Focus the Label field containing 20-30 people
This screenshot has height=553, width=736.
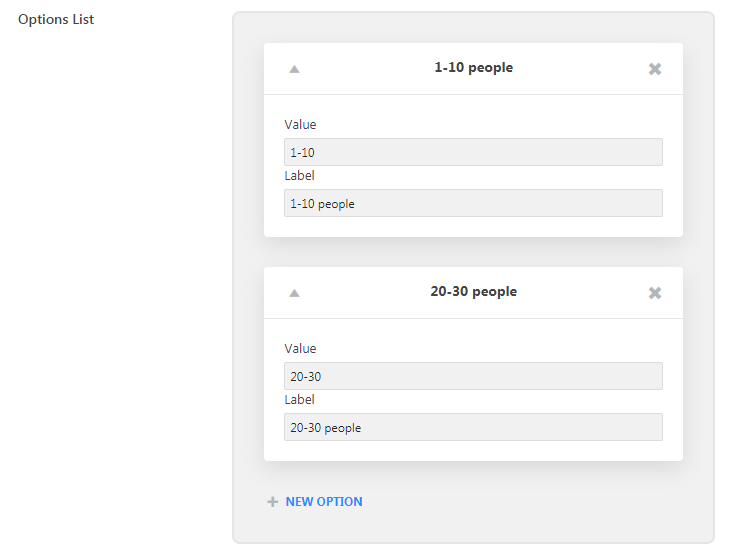tap(473, 427)
